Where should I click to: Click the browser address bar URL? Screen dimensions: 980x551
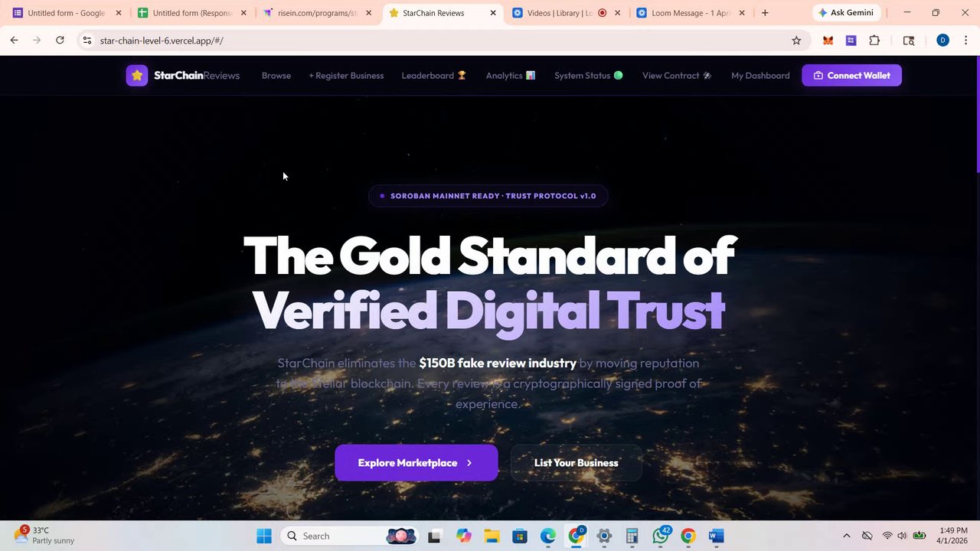pyautogui.click(x=162, y=41)
